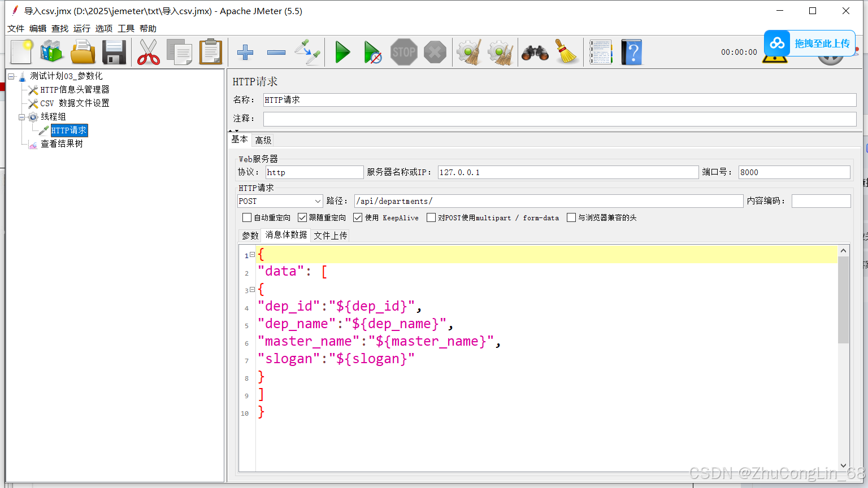Screen dimensions: 868x488
Task: Start the test with green play icon
Action: [342, 52]
